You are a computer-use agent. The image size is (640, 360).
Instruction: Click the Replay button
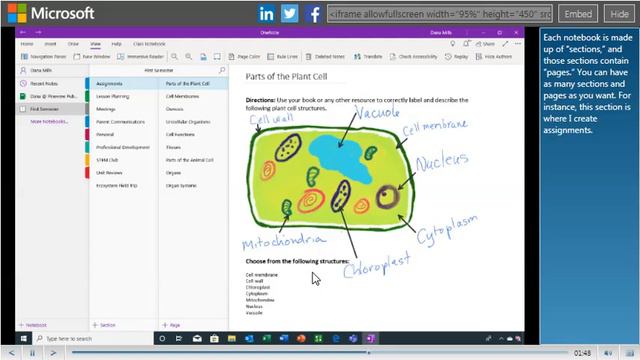(x=456, y=57)
